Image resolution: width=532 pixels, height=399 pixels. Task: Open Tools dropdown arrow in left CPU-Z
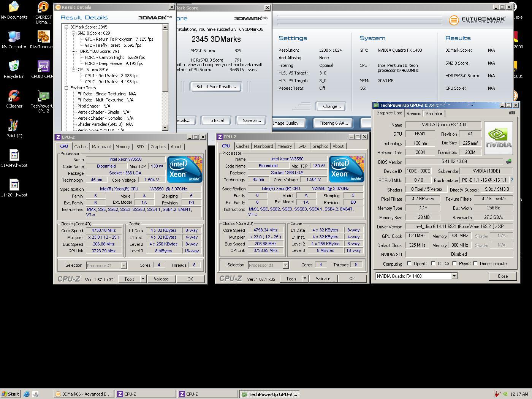pyautogui.click(x=143, y=279)
